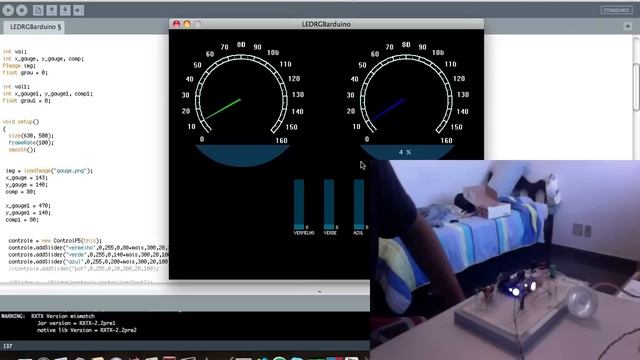Viewport: 640px width, 360px height.
Task: Open a sketch via toolbar arrow-up icon
Action: 51,10
